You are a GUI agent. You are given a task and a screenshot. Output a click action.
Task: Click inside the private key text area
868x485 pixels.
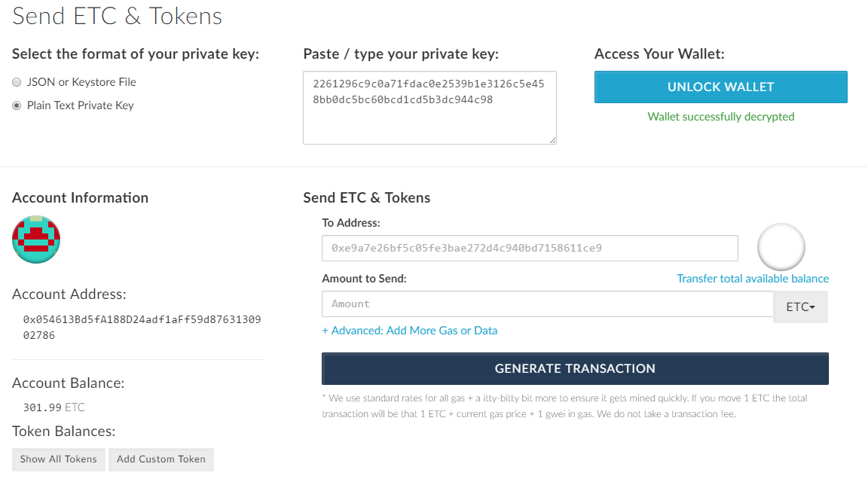point(429,108)
